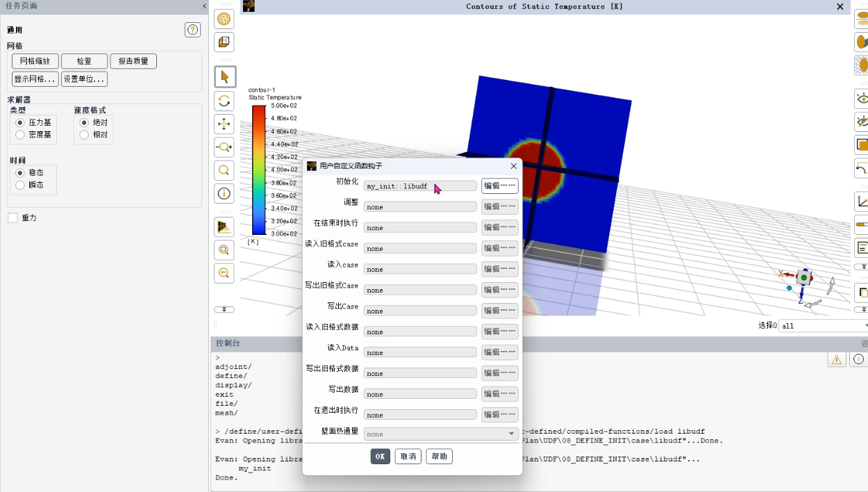868x492 pixels.
Task: Click 编辑 button for 写出Case row
Action: 500,311
